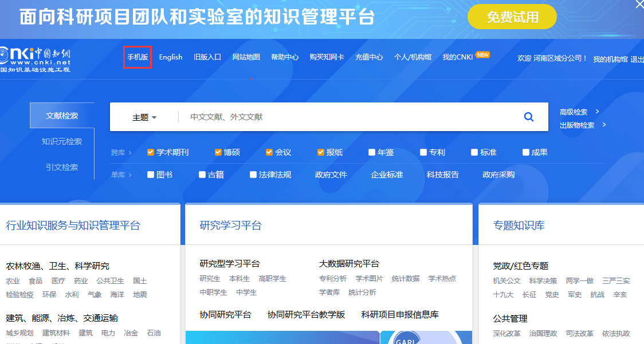The image size is (644, 344).
Task: Open 我的CNKI menu item
Action: (x=457, y=57)
